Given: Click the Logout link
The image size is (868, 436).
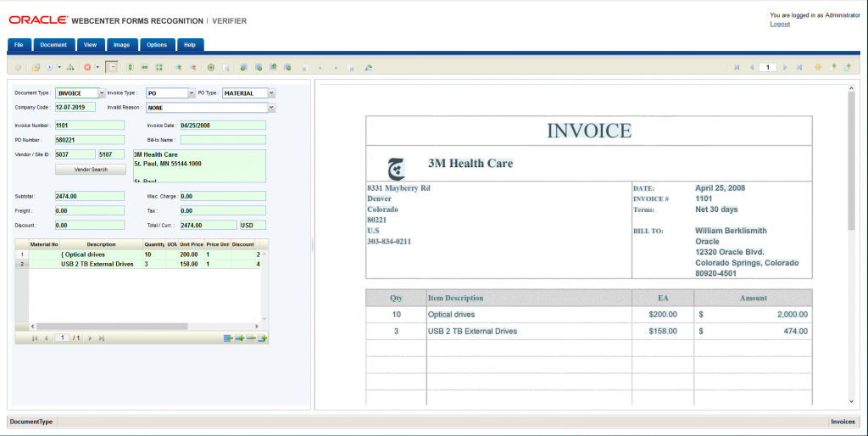Looking at the screenshot, I should (x=779, y=24).
